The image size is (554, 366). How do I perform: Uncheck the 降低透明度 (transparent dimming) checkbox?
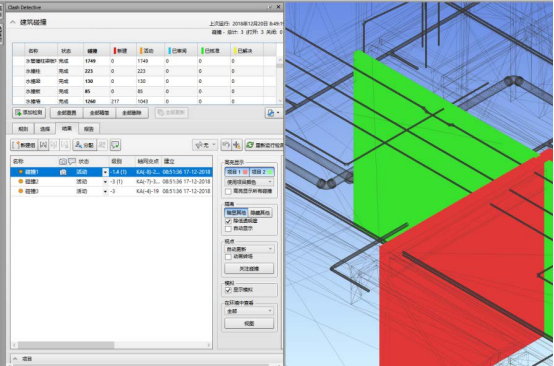228,221
